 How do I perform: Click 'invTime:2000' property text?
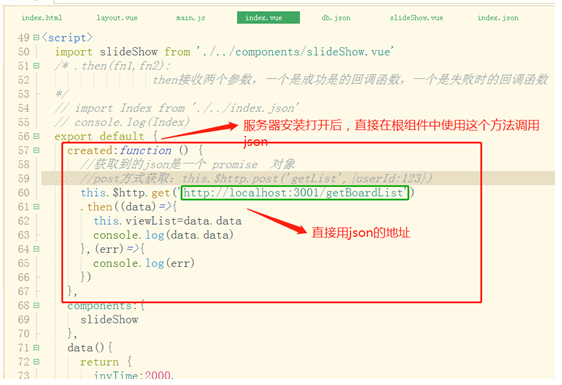coord(132,375)
